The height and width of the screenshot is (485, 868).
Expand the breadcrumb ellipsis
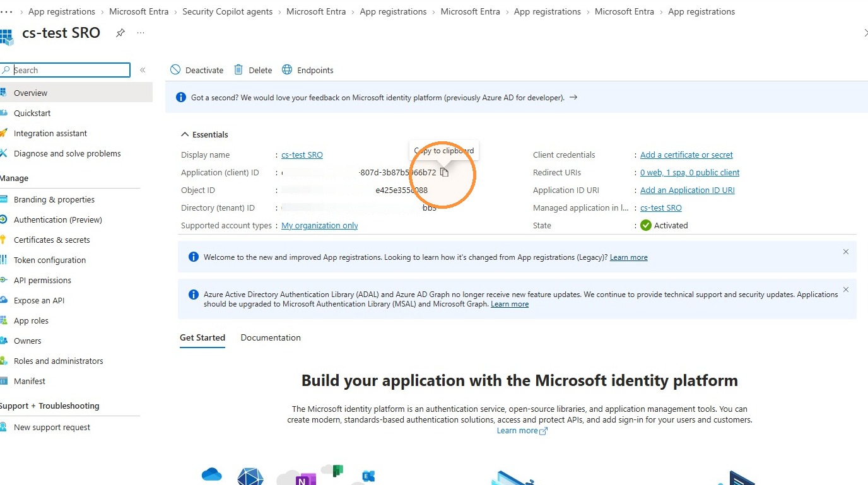click(x=7, y=11)
